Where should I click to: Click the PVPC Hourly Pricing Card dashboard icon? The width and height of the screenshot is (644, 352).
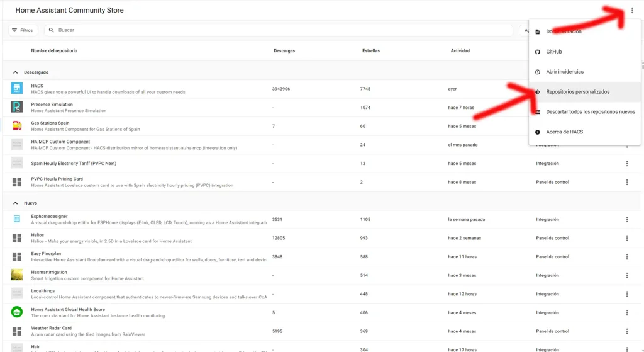coord(17,182)
